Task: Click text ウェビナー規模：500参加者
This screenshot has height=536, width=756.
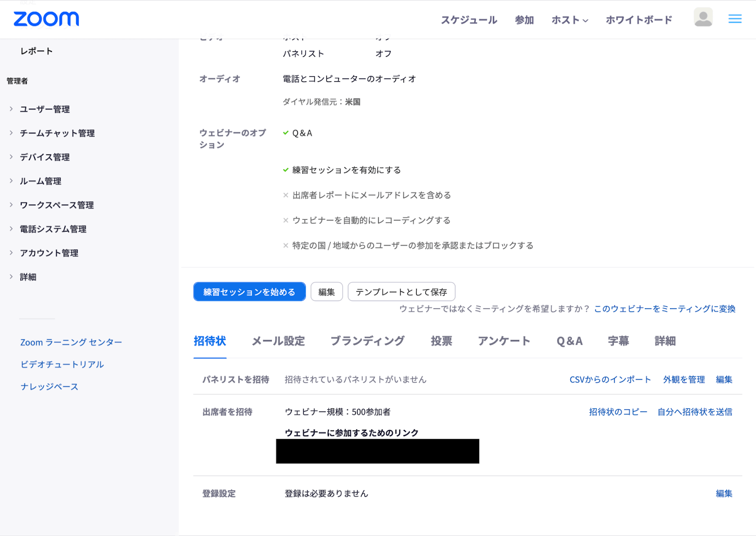Action: (337, 412)
